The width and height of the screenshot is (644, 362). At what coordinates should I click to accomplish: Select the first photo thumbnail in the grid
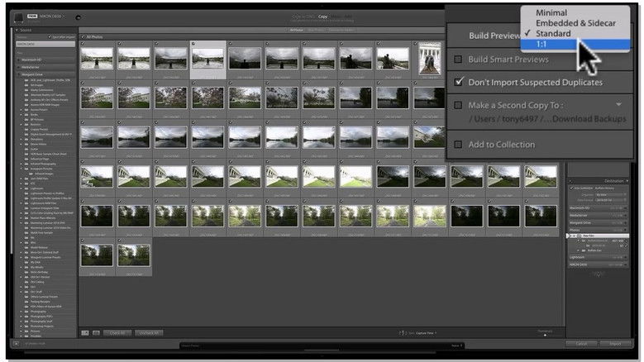pos(97,60)
